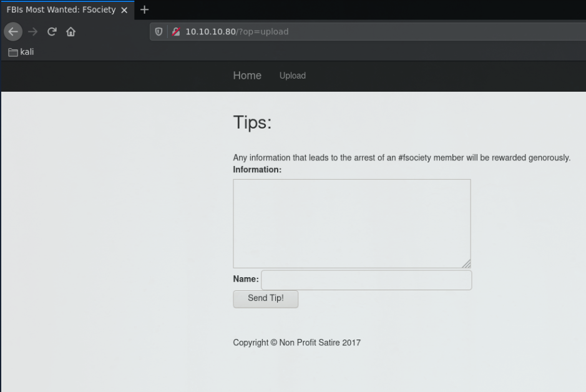The image size is (586, 392).
Task: Grab the text area resize handle
Action: pos(466,264)
